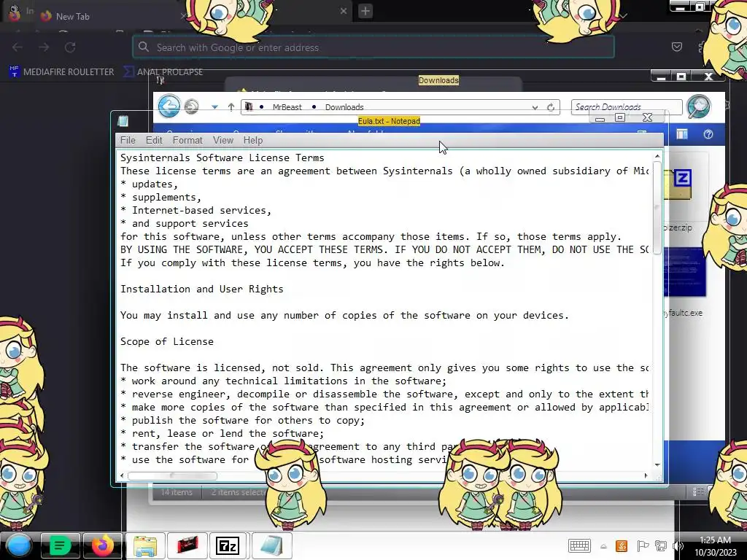Click the Notepad title bar icon
The width and height of the screenshot is (747, 560).
click(x=123, y=121)
